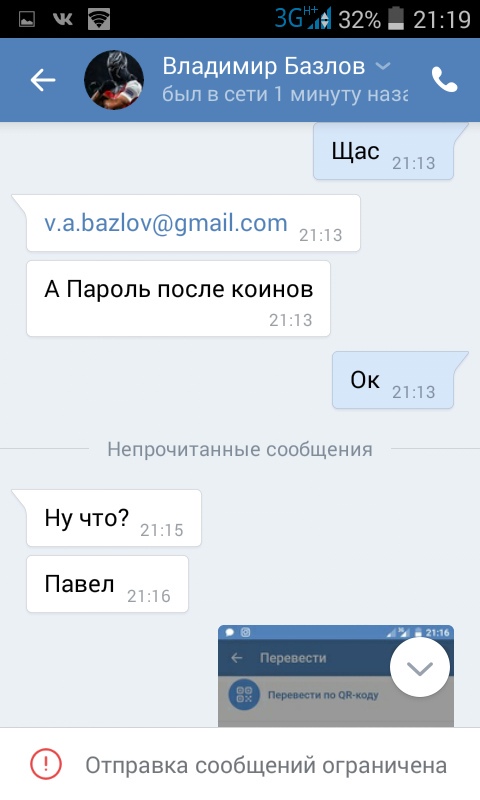Tap the image notification icon in the status bar

[x=27, y=19]
